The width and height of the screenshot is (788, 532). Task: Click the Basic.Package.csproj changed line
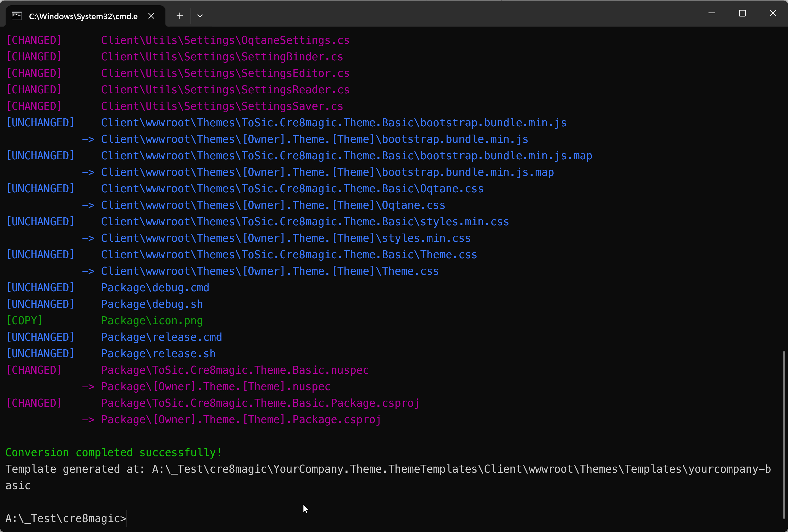point(260,403)
